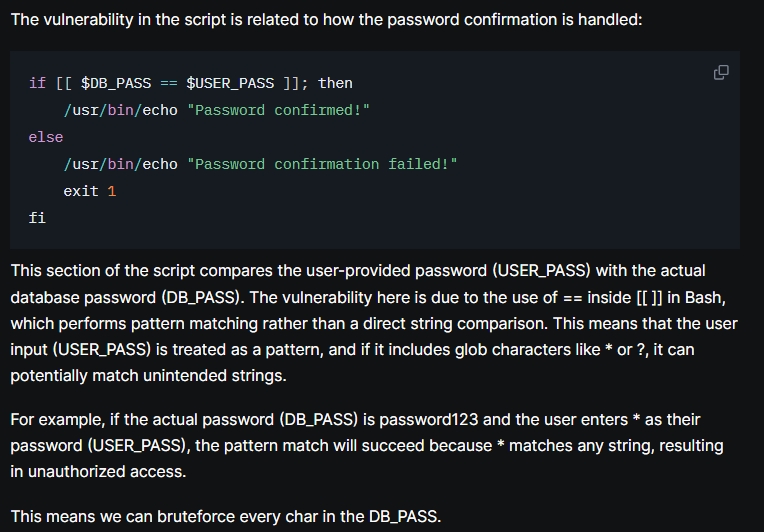This screenshot has height=532, width=764.
Task: Copy the code block with the copy icon
Action: [720, 72]
